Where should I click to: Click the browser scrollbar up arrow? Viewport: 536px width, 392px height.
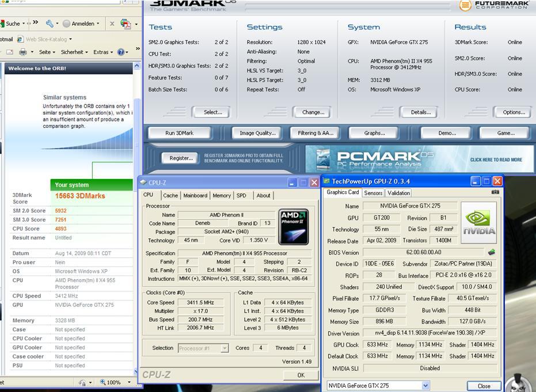[137, 66]
